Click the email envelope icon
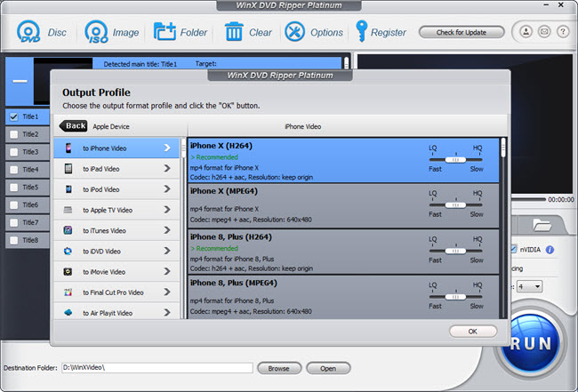Screen dimensions: 578x392 click(544, 32)
